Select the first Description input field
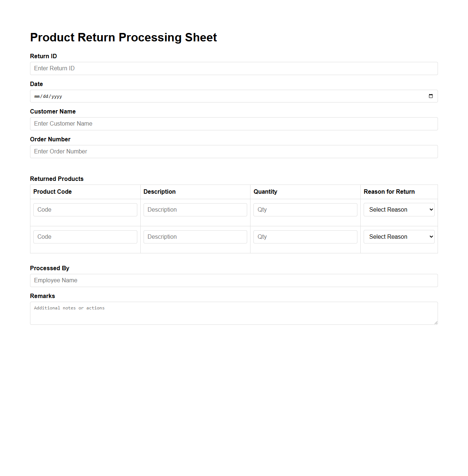This screenshot has height=476, width=468. [195, 209]
